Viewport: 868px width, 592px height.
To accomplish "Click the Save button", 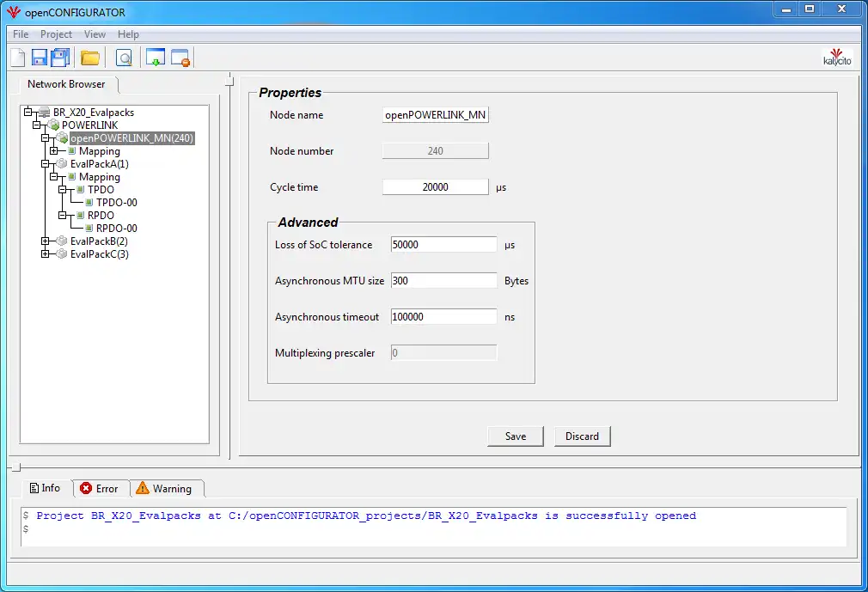I will 516,436.
